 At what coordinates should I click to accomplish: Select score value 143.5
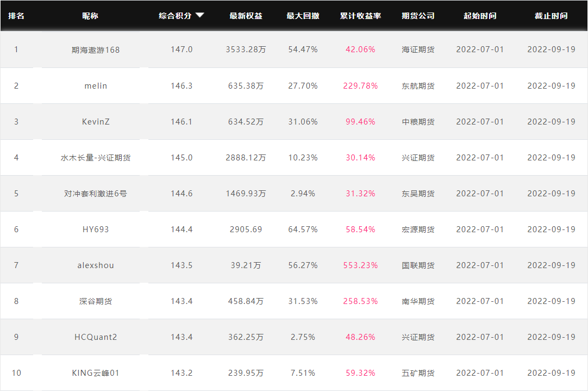click(182, 265)
